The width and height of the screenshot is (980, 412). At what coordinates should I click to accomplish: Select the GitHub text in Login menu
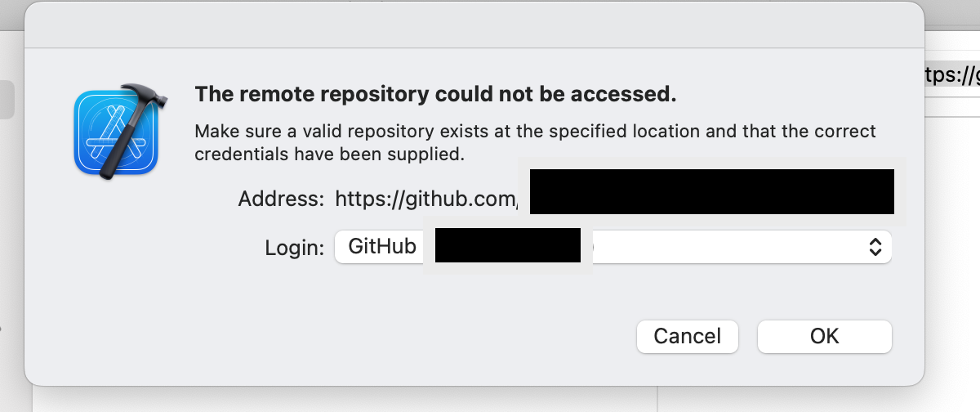(x=382, y=246)
